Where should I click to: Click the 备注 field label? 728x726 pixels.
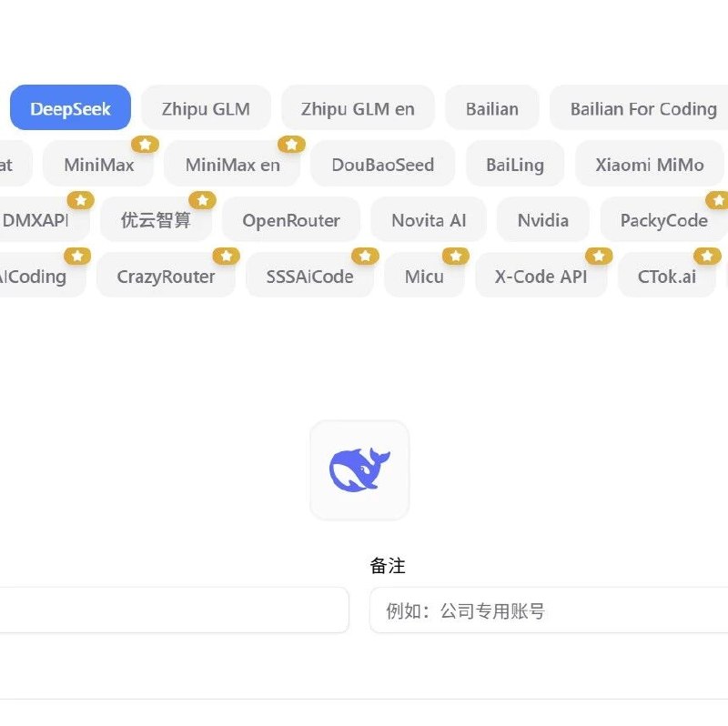click(x=388, y=565)
